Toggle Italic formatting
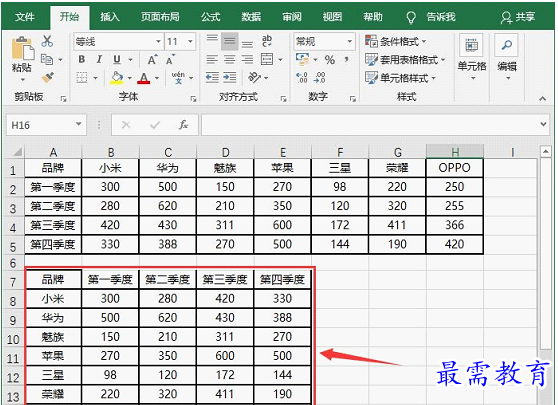558x405 pixels. tap(99, 59)
